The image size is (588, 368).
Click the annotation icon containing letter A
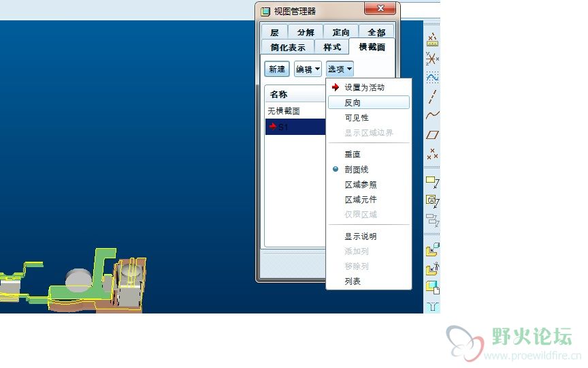click(x=432, y=201)
